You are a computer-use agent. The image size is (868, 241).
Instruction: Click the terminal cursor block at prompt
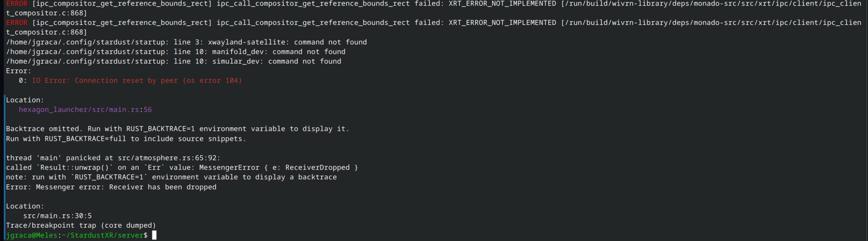[x=154, y=235]
